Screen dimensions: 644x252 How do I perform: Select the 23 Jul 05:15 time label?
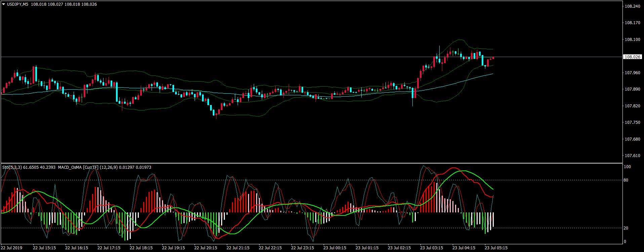click(496, 248)
